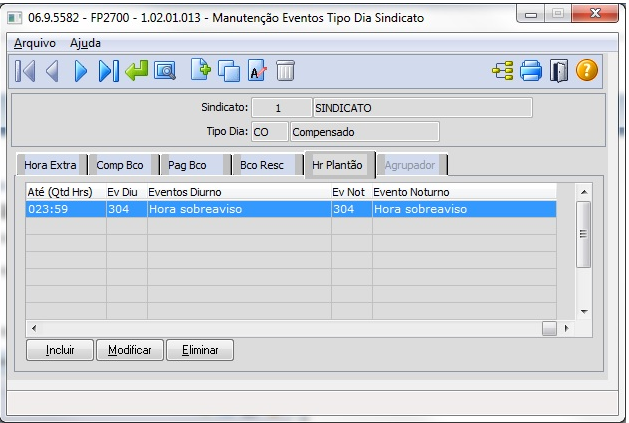Click the Eventos Diurno column header
This screenshot has height=423, width=629.
tap(239, 192)
